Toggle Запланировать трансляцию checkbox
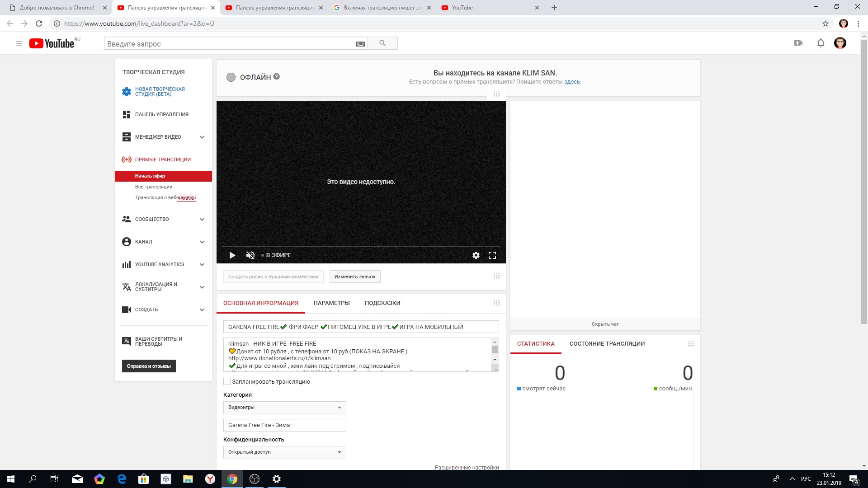 click(x=226, y=381)
